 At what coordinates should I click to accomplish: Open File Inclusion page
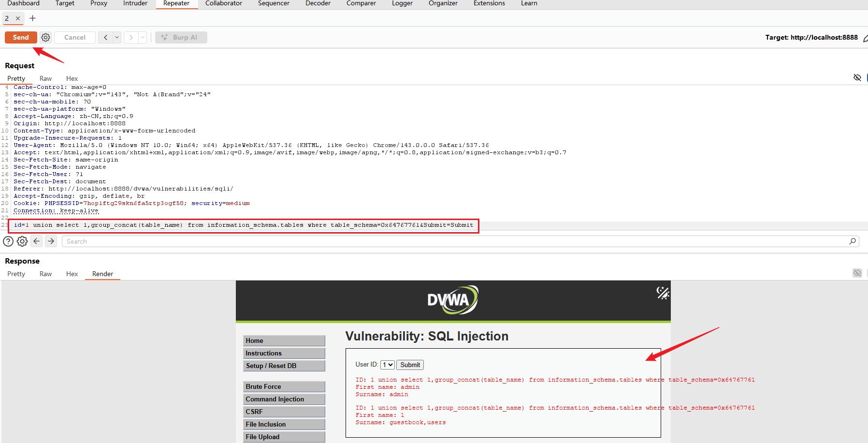coord(284,424)
